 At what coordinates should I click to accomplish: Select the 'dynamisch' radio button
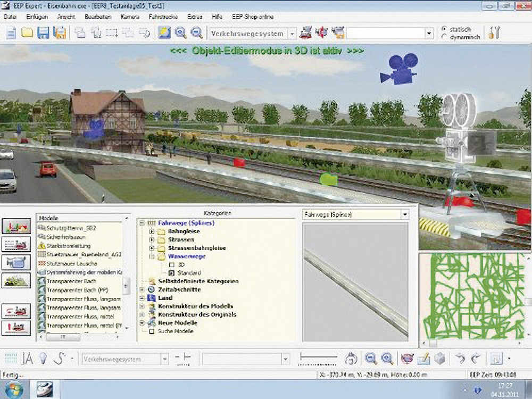click(x=445, y=37)
